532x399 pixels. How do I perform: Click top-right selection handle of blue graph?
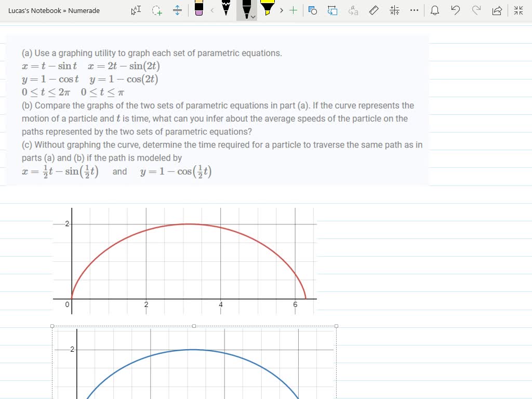tap(336, 326)
